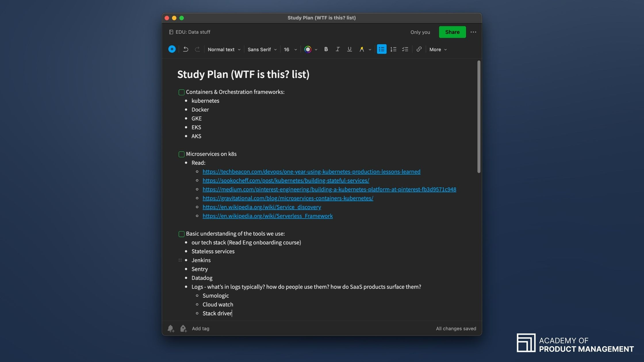Add a reminder with the bell icon

(171, 328)
